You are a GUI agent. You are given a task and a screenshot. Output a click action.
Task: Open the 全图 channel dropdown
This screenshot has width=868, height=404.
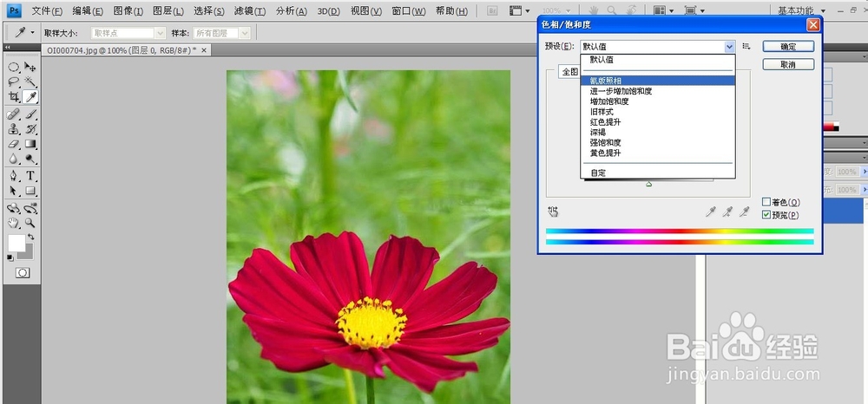tap(569, 72)
